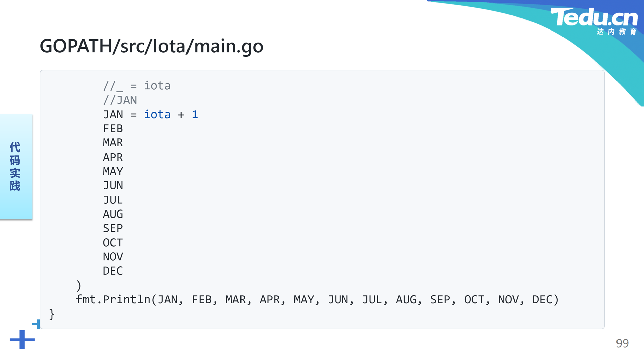Click the large blue plus icon
Image resolution: width=644 pixels, height=362 pixels.
[x=22, y=340]
